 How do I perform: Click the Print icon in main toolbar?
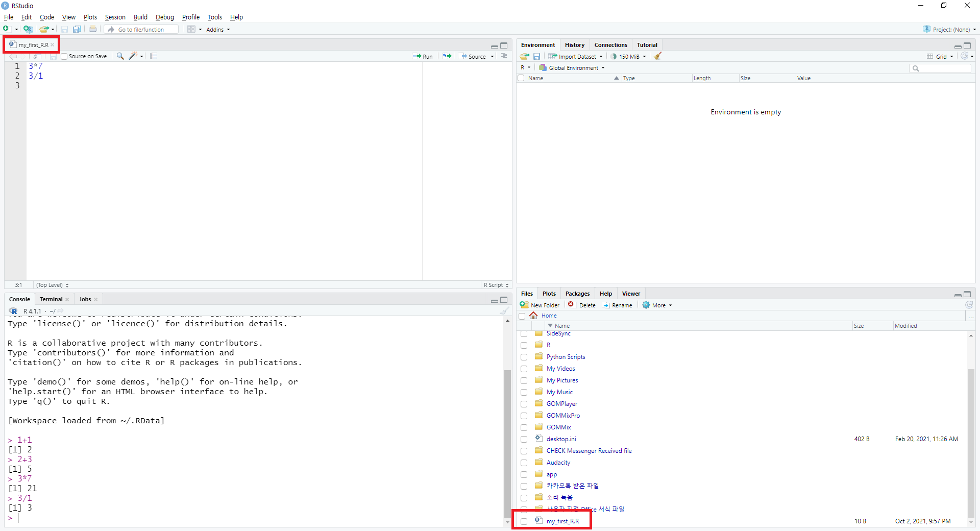click(93, 29)
